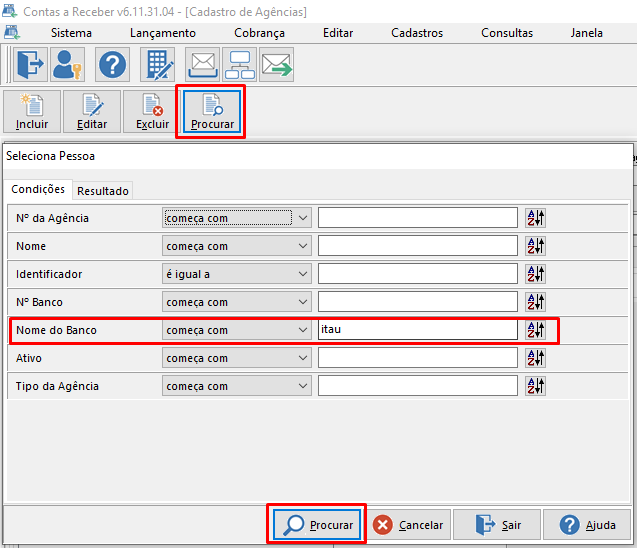Click the Ativo value input field

point(418,358)
